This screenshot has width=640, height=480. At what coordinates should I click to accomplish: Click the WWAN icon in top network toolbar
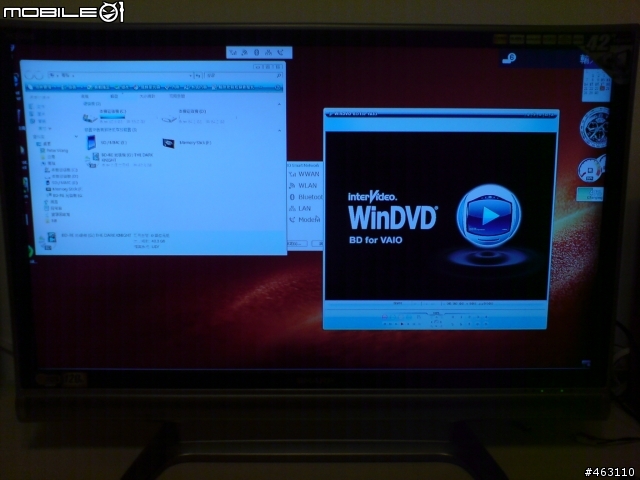pos(233,53)
